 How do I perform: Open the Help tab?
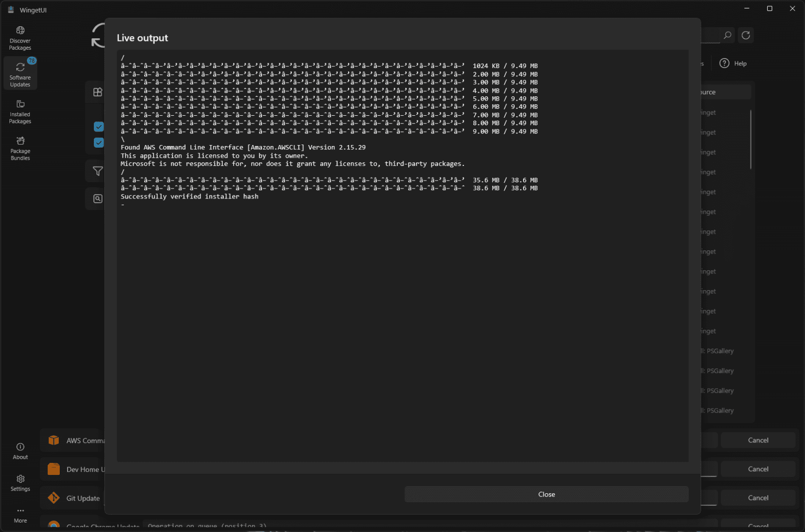(x=733, y=63)
